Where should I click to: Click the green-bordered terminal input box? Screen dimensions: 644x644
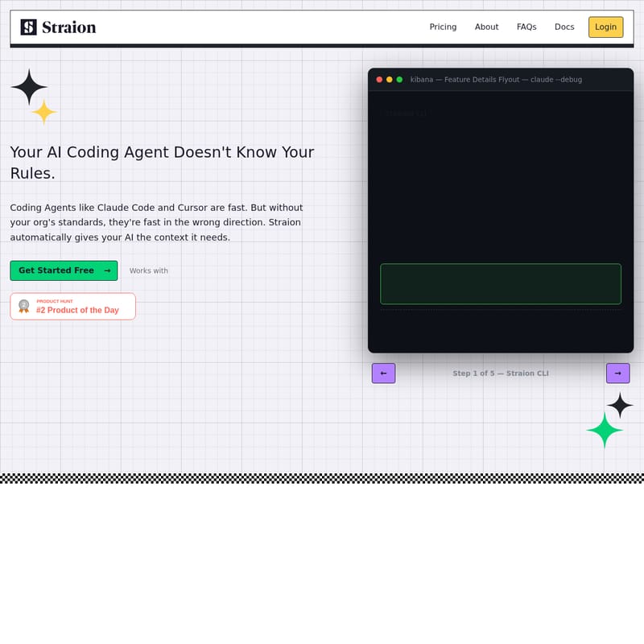(x=500, y=284)
